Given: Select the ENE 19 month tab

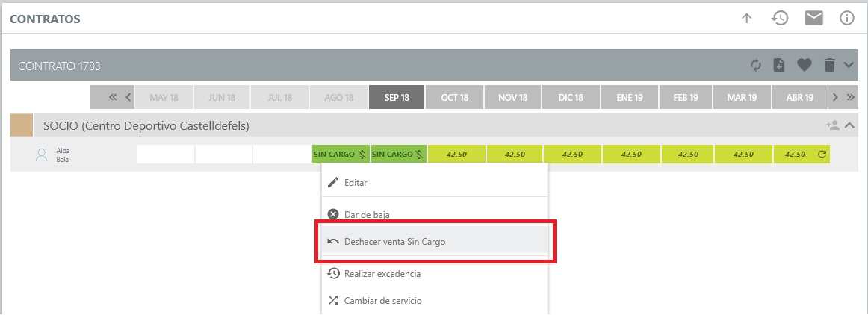Looking at the screenshot, I should [630, 97].
